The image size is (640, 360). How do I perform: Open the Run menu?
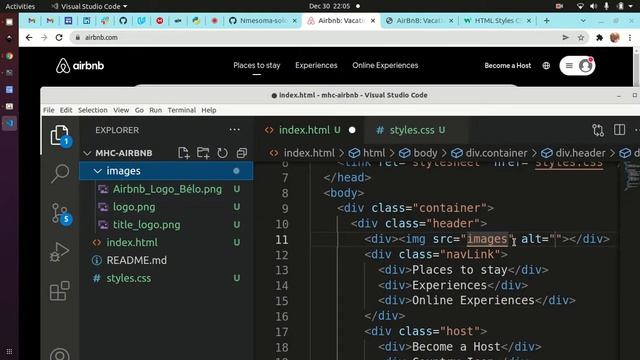[x=156, y=110]
